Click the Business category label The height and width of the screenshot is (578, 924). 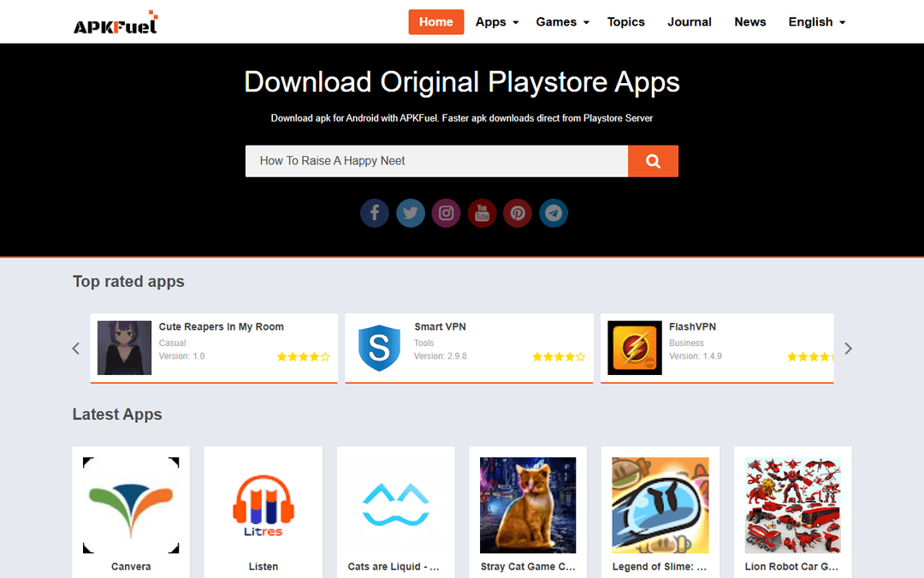pyautogui.click(x=686, y=343)
